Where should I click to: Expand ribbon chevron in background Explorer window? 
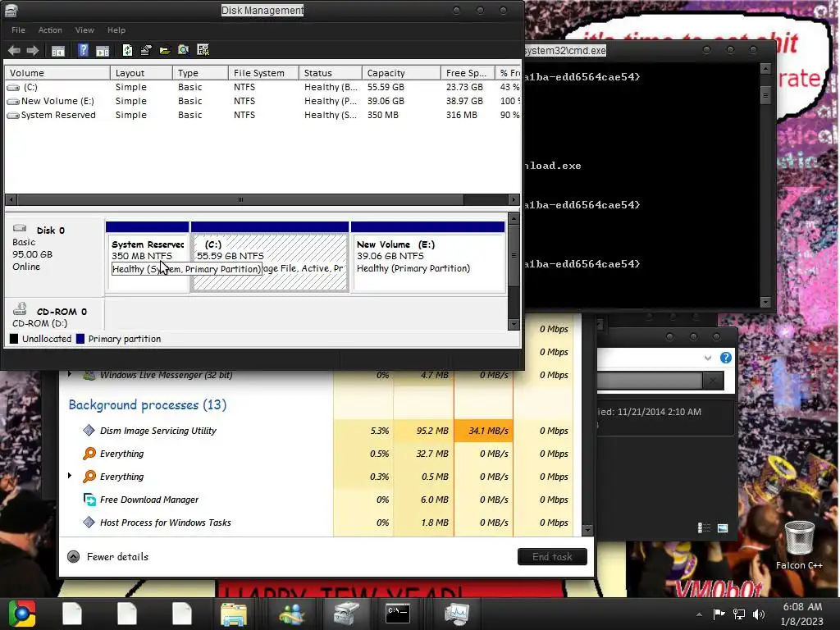708,358
